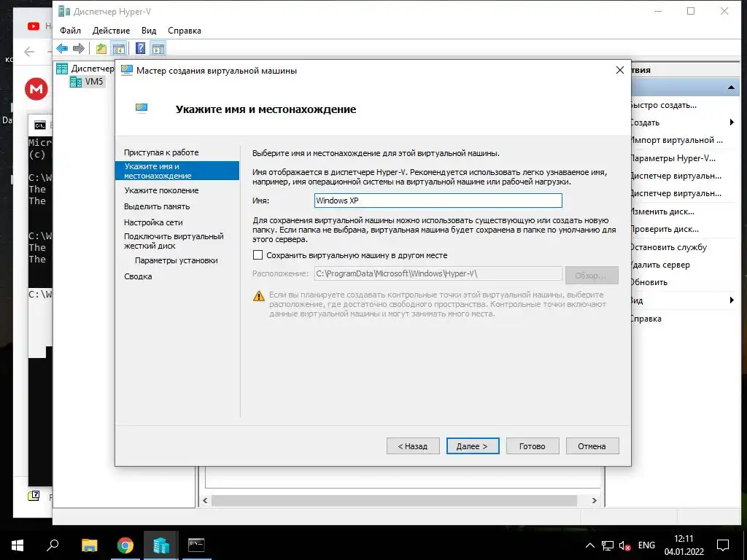Click Справка in the Actions pane
Viewport: 747px width, 560px height.
click(646, 319)
